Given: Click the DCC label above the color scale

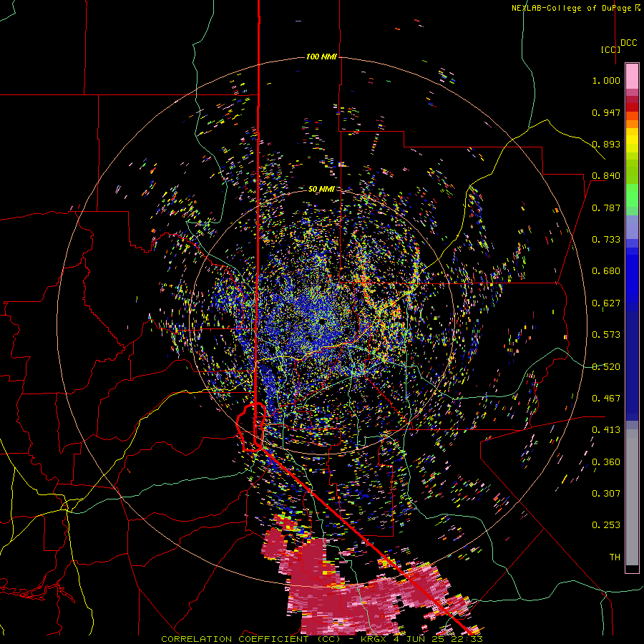Looking at the screenshot, I should tap(628, 43).
